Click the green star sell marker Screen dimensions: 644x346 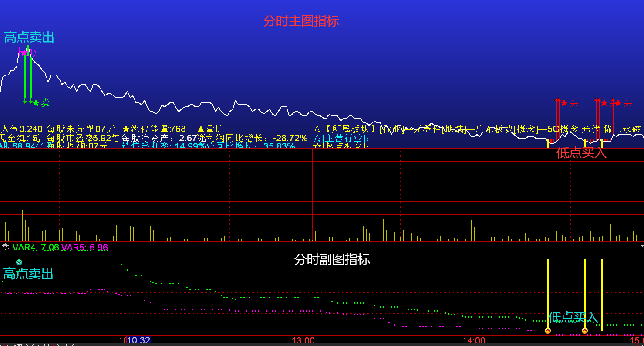pos(36,103)
